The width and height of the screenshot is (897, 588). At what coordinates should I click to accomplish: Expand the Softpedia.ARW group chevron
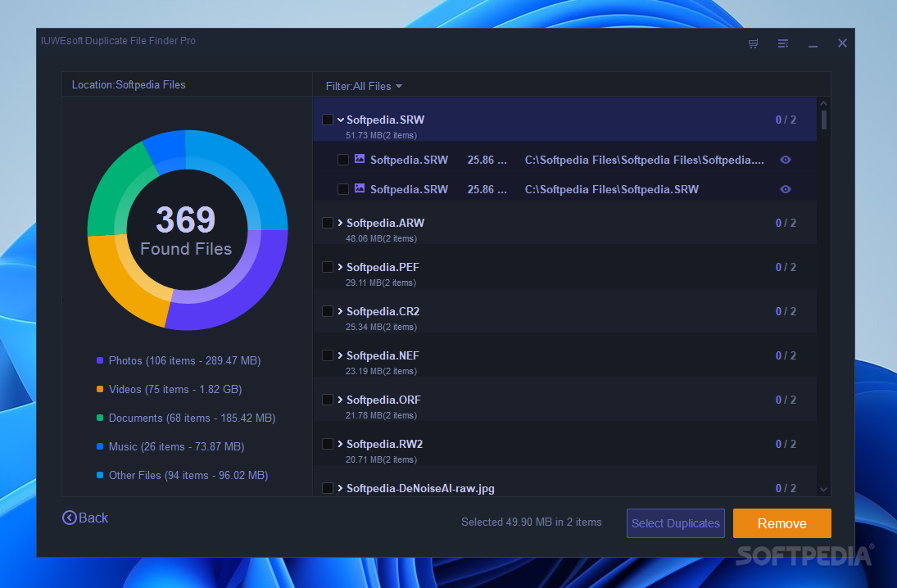pos(341,223)
